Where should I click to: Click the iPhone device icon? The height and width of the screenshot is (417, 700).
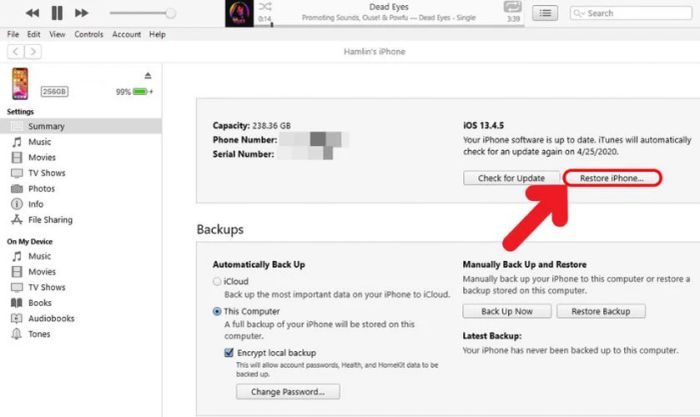click(20, 83)
